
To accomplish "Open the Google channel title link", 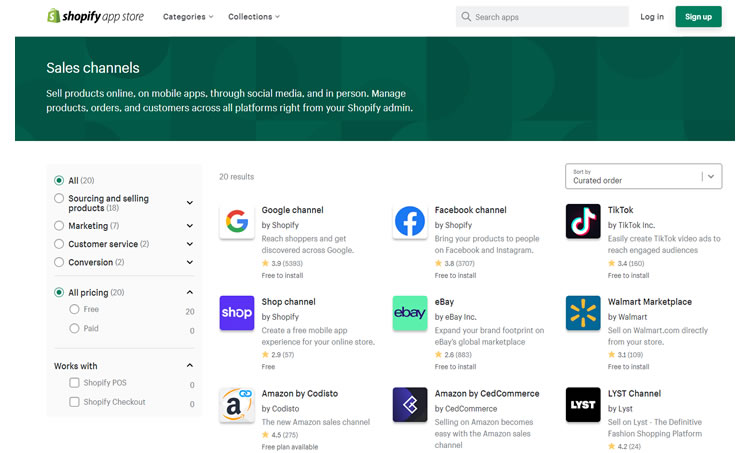I will (292, 210).
